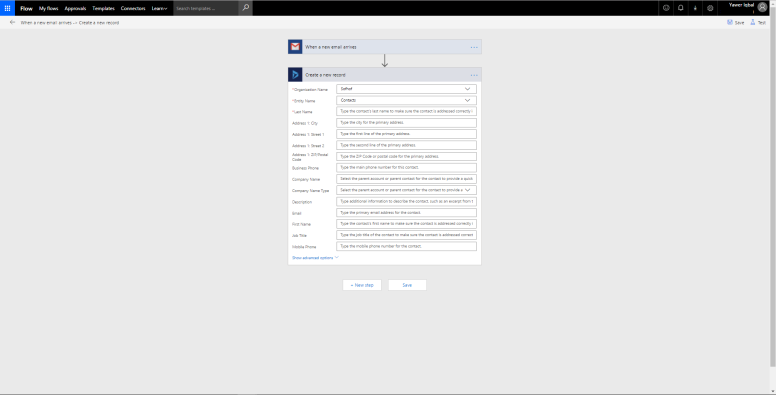The image size is (776, 395).
Task: Focus the Company Name field
Action: (406, 179)
